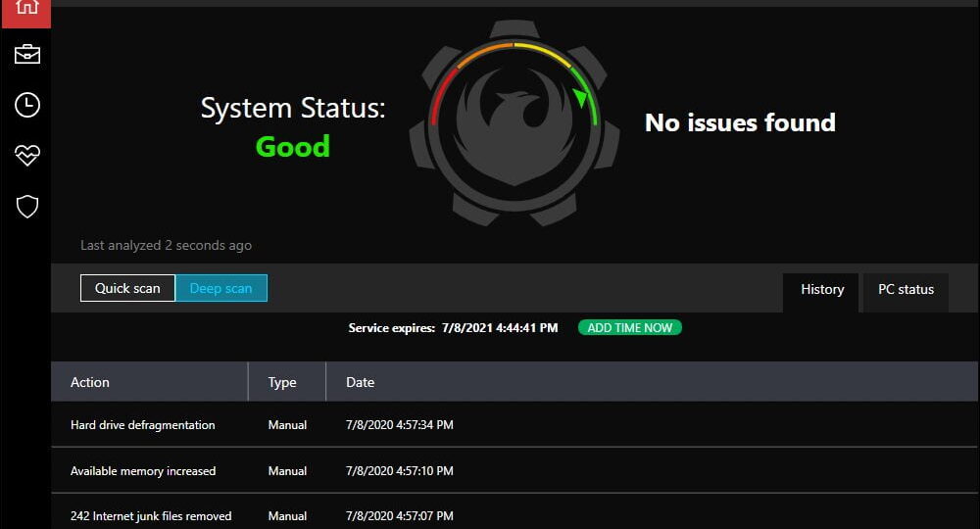The width and height of the screenshot is (980, 529).
Task: Click the green Good status text
Action: pos(292,147)
